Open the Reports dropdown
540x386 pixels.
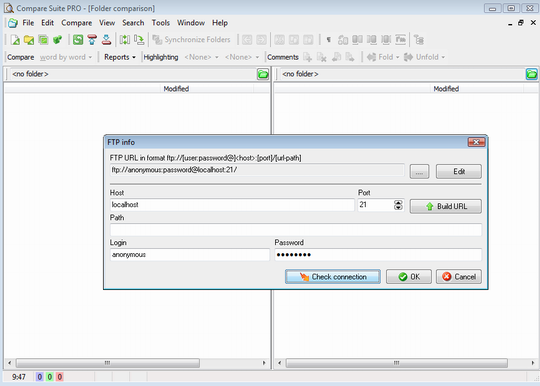[120, 57]
